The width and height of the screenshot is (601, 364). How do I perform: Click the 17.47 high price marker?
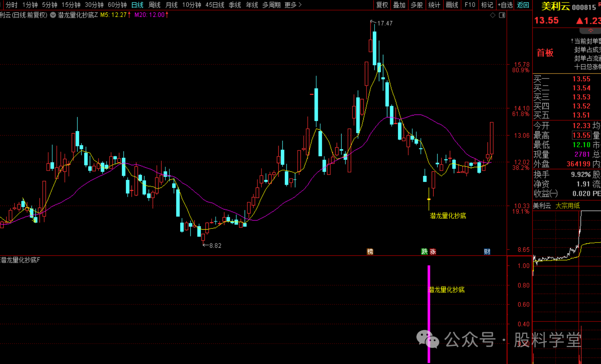click(385, 23)
